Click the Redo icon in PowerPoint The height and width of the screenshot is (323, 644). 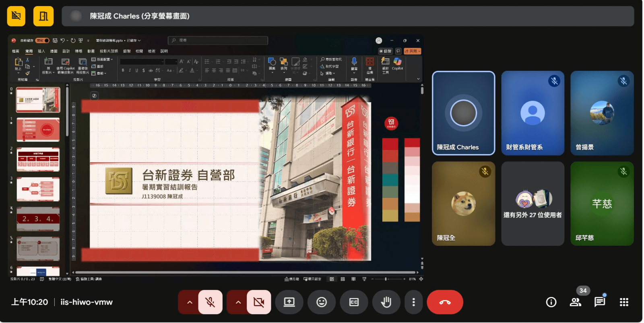click(73, 41)
